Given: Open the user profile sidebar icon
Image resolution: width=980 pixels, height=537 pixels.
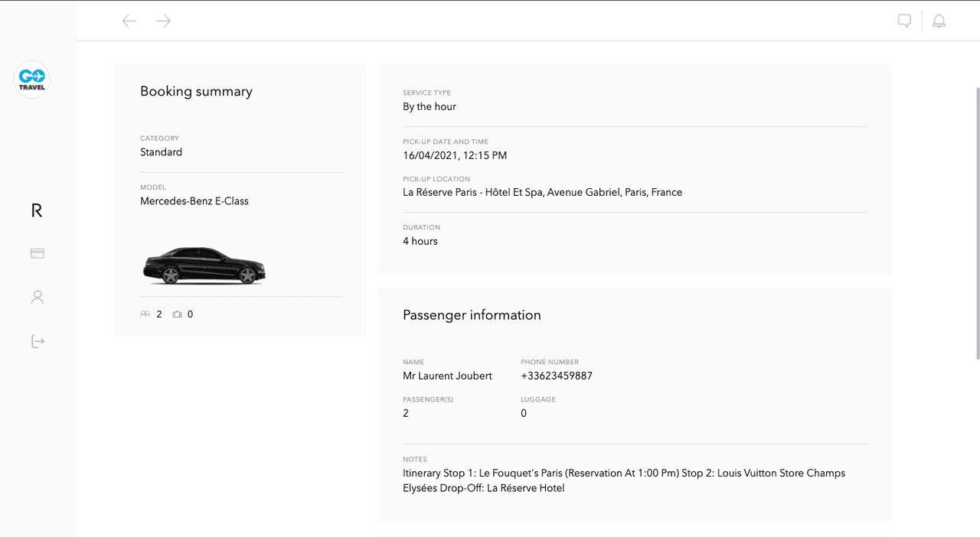Looking at the screenshot, I should pyautogui.click(x=38, y=297).
